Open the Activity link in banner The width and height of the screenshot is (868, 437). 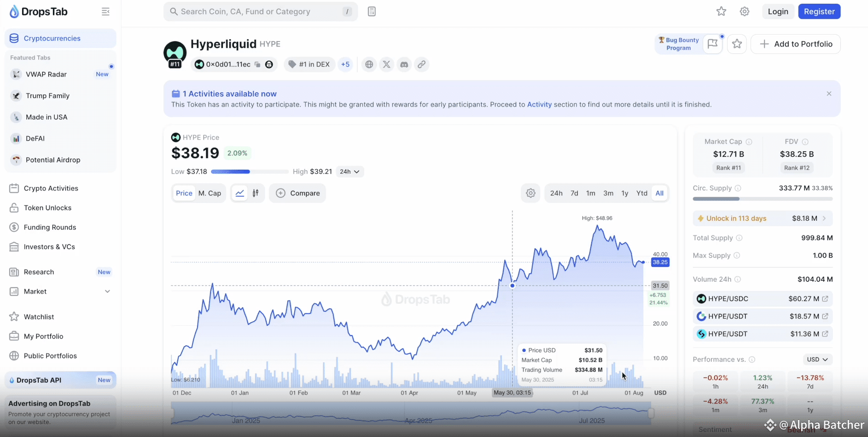[x=539, y=105]
